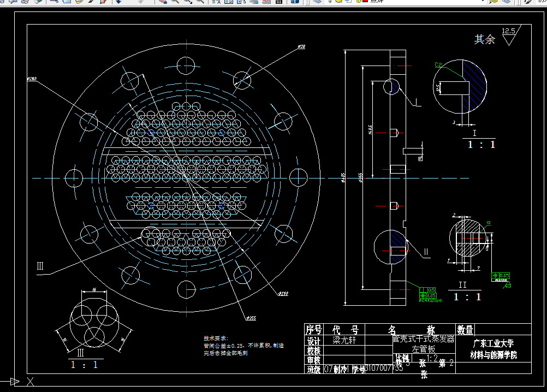Select the 审核 title block cell
Screen dimensions: 547x392
(313, 360)
